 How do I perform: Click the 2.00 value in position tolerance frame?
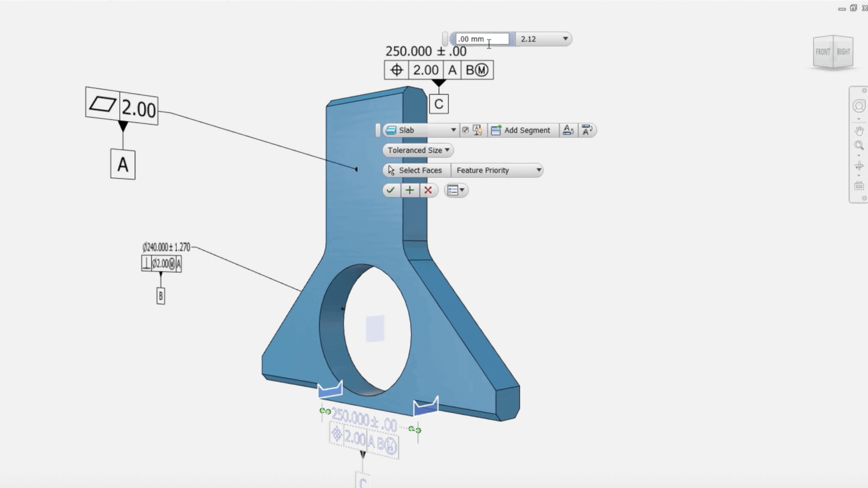[426, 70]
